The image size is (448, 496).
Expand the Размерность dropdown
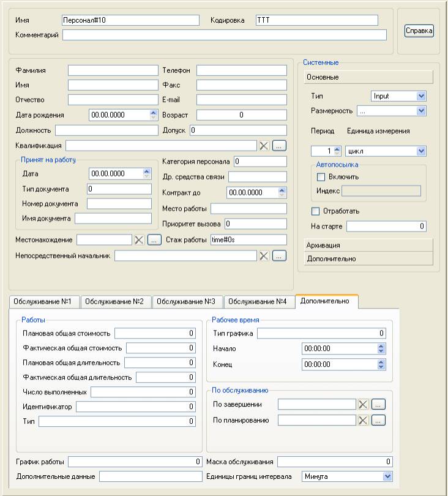click(421, 111)
